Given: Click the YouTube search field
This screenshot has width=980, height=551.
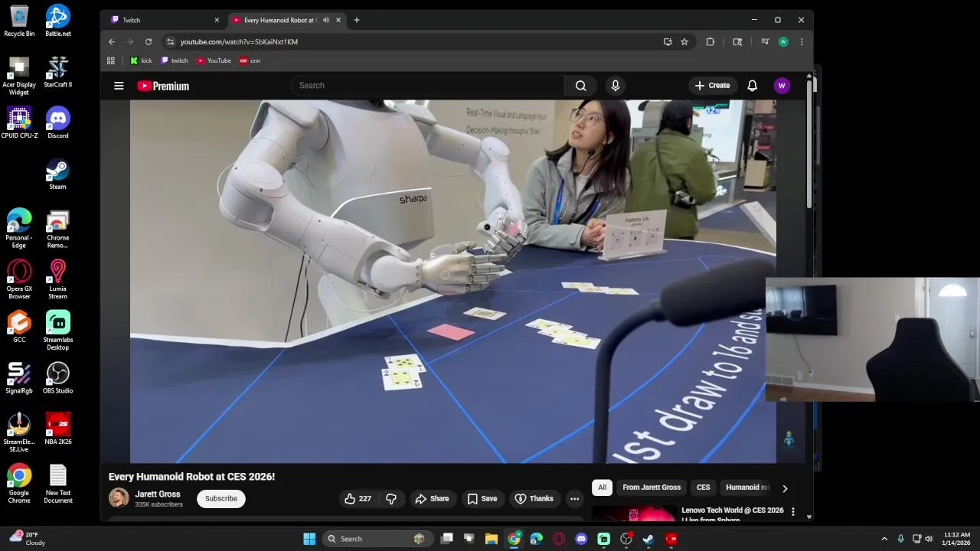Looking at the screenshot, I should [x=427, y=86].
